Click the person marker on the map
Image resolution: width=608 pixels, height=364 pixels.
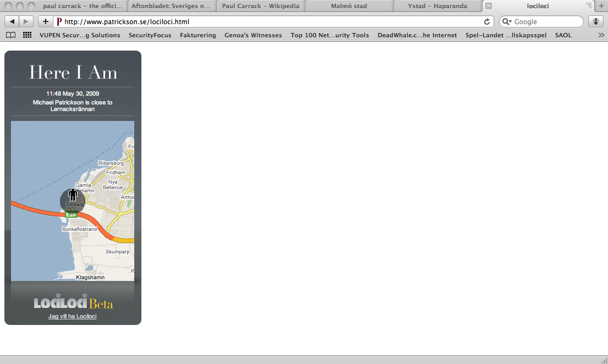[x=73, y=195]
